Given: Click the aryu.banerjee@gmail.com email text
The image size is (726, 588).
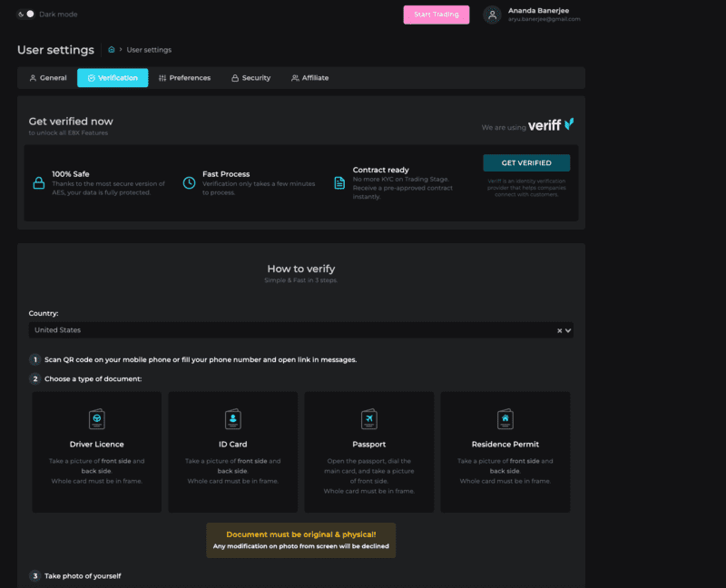Looking at the screenshot, I should pos(544,19).
